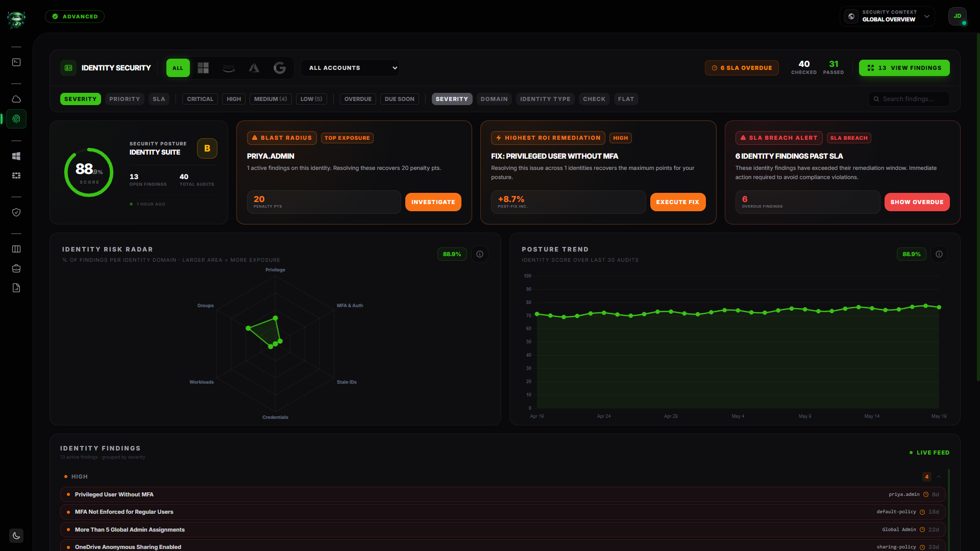Click the INVESTIGATE button
Viewport: 980px width, 551px height.
[x=433, y=202]
